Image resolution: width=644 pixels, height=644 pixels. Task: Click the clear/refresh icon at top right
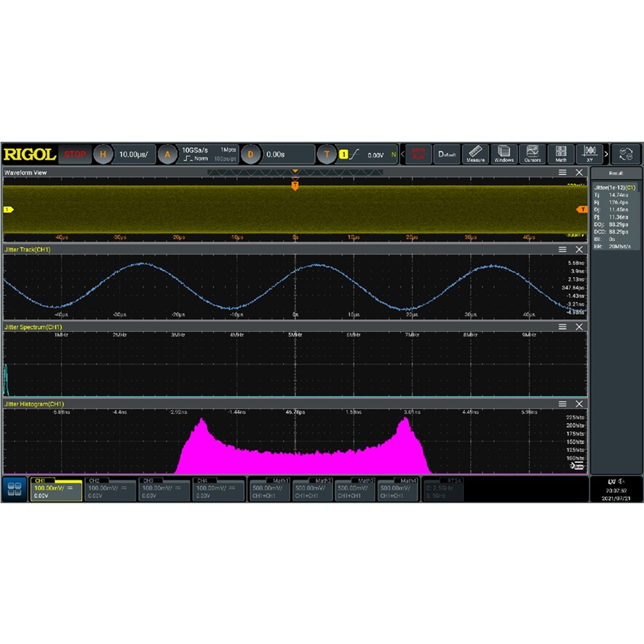(x=625, y=154)
